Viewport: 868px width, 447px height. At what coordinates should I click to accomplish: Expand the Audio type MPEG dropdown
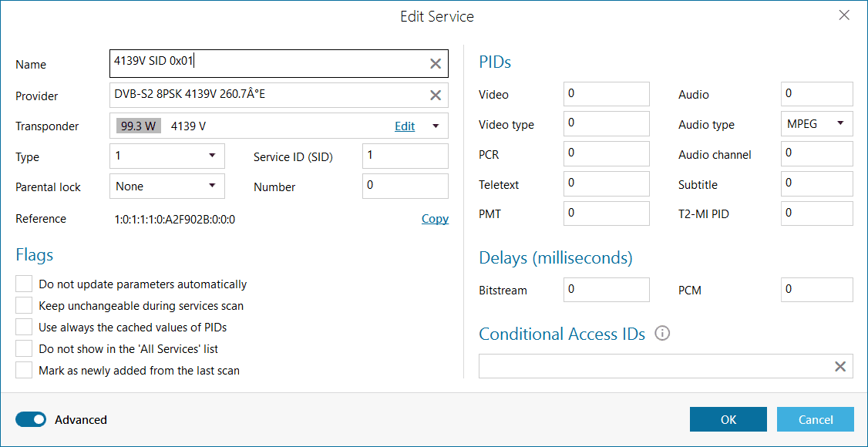coord(839,123)
